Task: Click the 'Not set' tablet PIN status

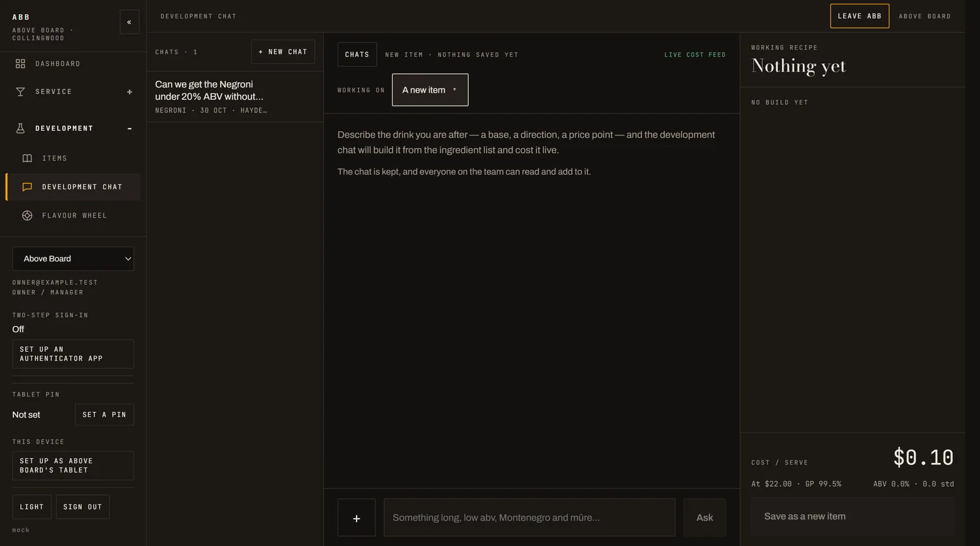Action: pyautogui.click(x=26, y=415)
